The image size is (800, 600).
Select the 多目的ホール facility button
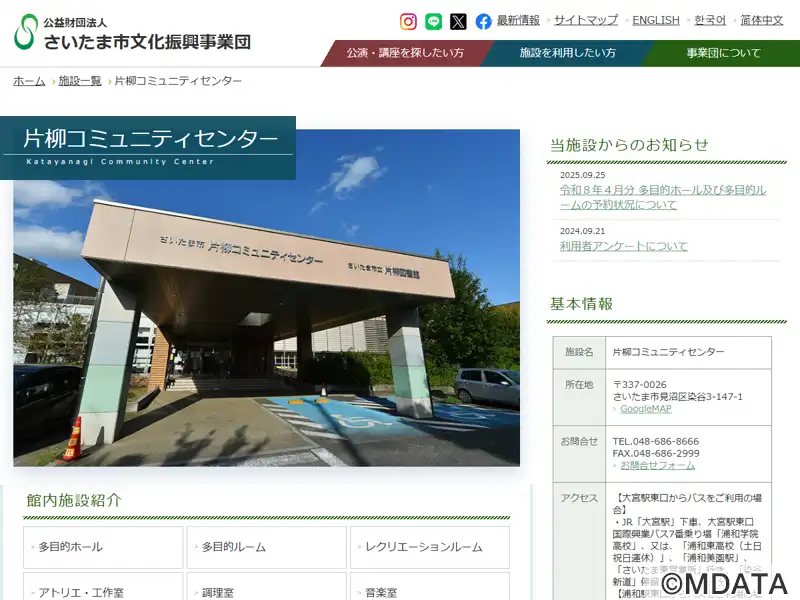click(103, 547)
